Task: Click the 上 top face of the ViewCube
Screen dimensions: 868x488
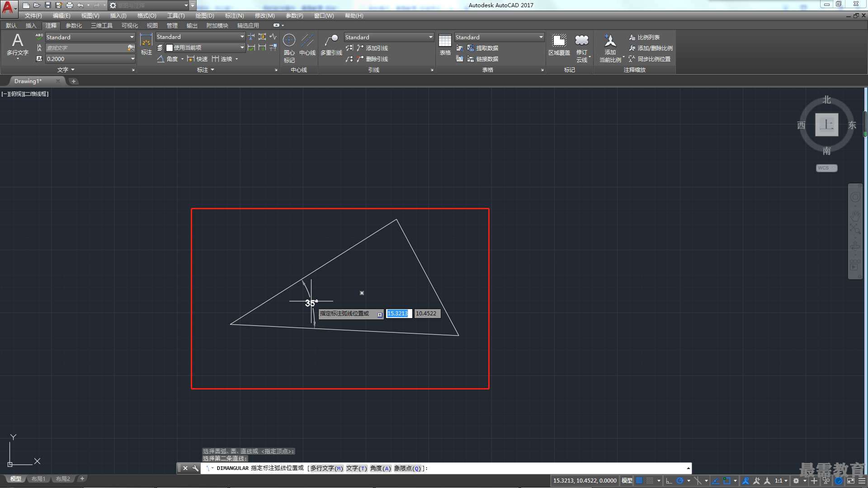Action: [826, 125]
